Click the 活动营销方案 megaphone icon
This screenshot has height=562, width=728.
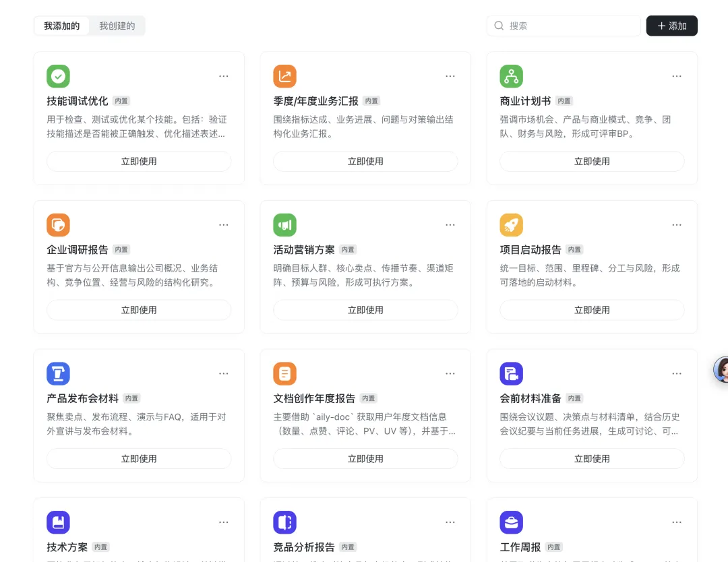point(284,224)
